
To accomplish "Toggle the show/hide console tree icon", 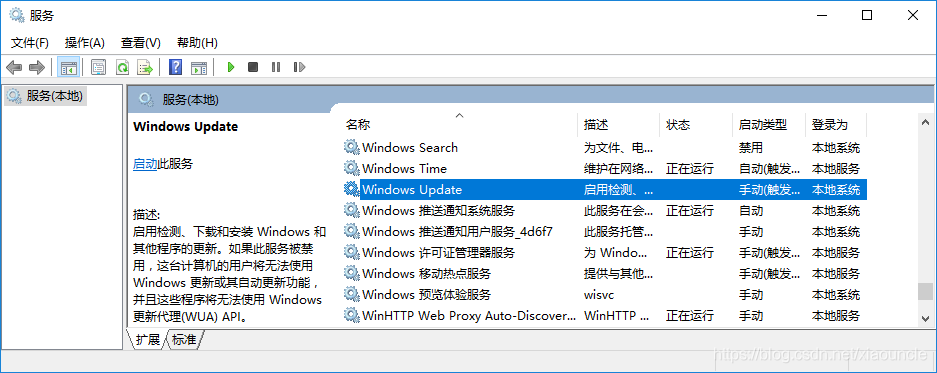I will click(68, 68).
